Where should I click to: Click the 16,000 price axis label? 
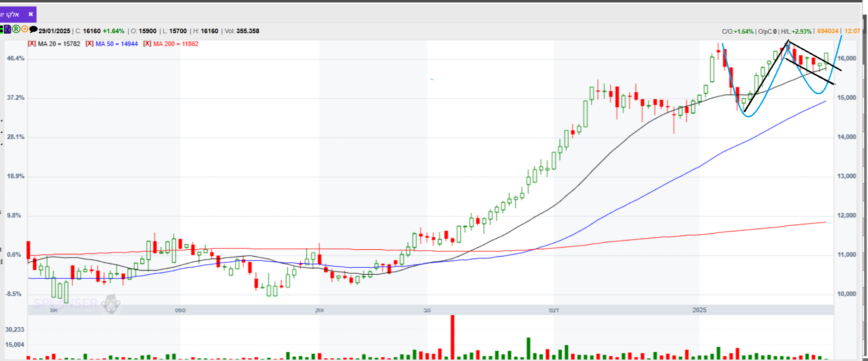point(847,58)
